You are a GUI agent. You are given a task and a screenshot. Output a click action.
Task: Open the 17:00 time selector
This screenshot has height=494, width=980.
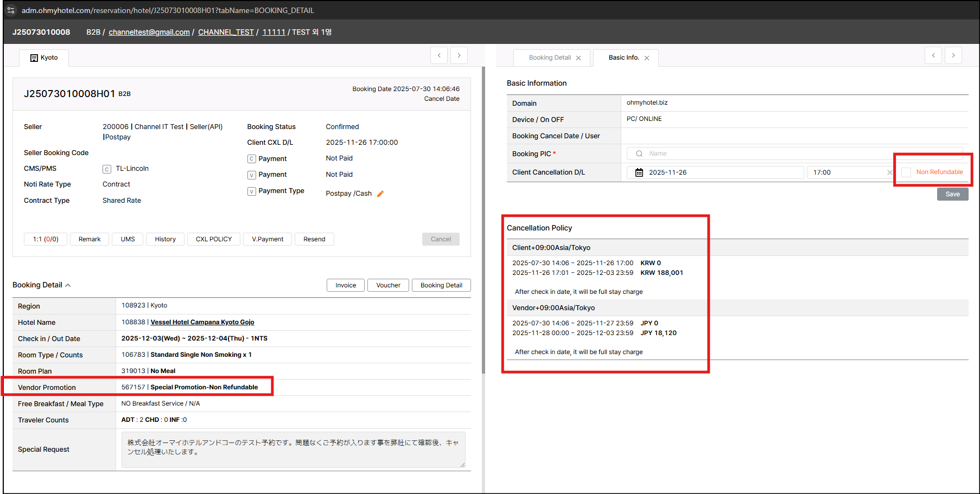[x=847, y=172]
